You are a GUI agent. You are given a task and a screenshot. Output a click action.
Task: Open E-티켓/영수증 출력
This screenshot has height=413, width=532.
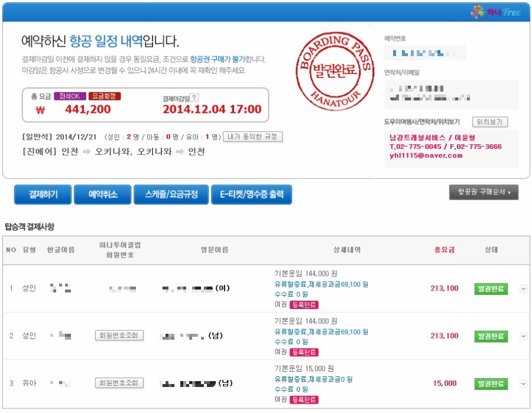pos(251,194)
